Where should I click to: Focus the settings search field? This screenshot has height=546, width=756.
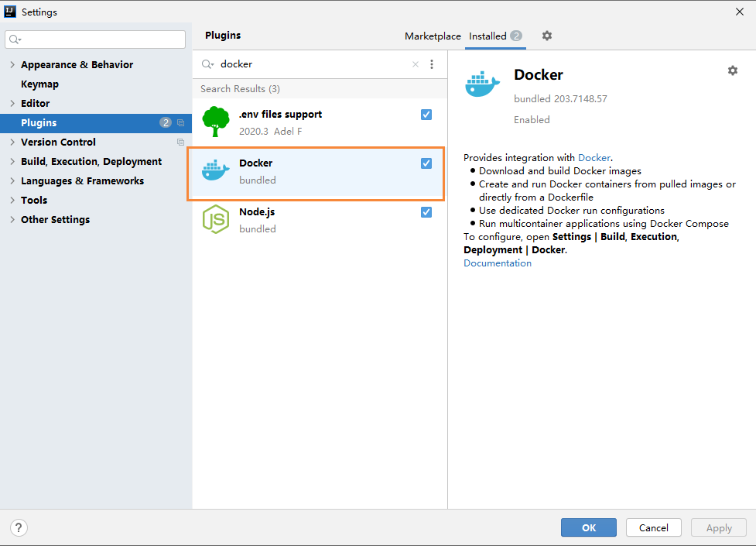click(95, 39)
